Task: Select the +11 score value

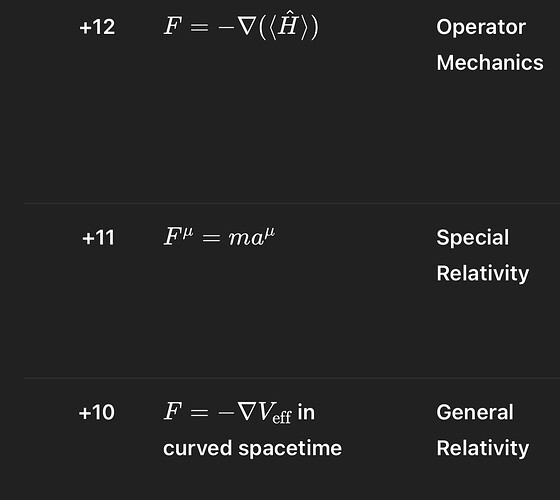Action: pyautogui.click(x=98, y=238)
